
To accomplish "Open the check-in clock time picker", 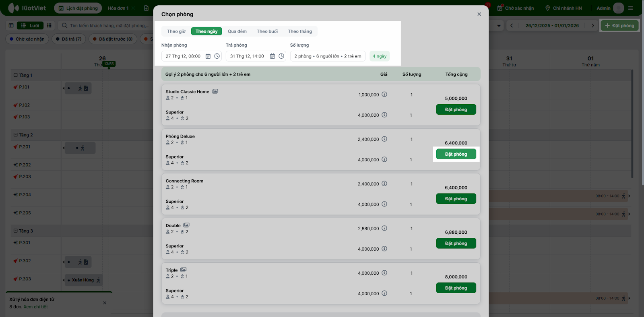I will point(217,56).
